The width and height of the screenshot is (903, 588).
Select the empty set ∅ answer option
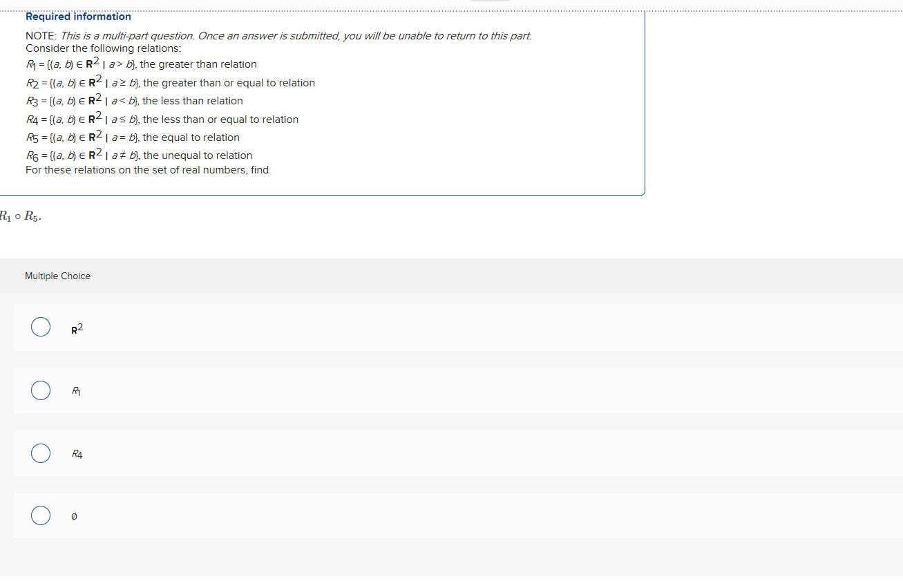[x=40, y=515]
